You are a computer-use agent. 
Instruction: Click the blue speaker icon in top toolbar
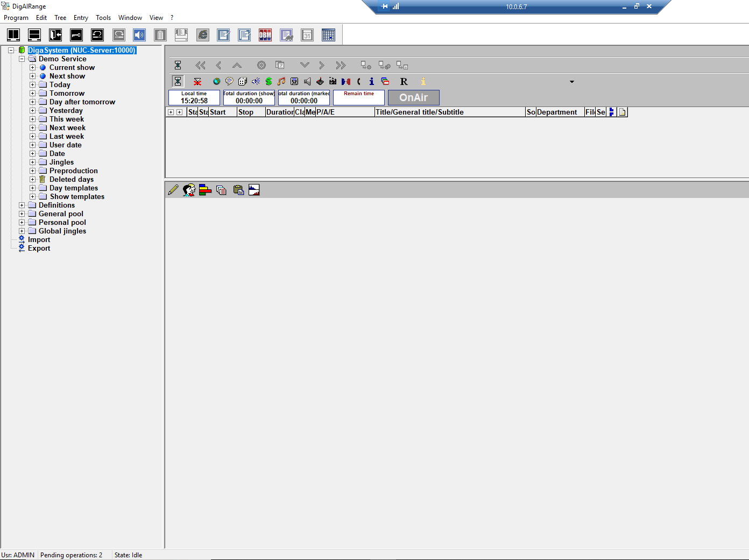(x=139, y=35)
